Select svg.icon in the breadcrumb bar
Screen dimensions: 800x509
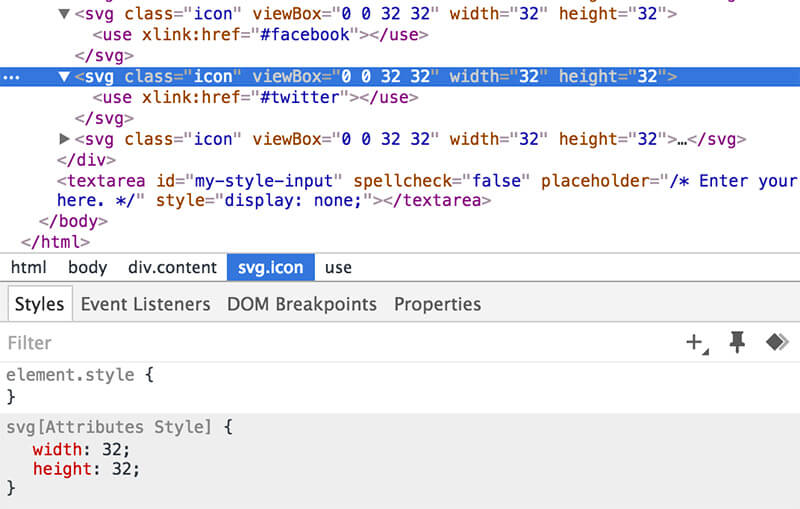(270, 267)
